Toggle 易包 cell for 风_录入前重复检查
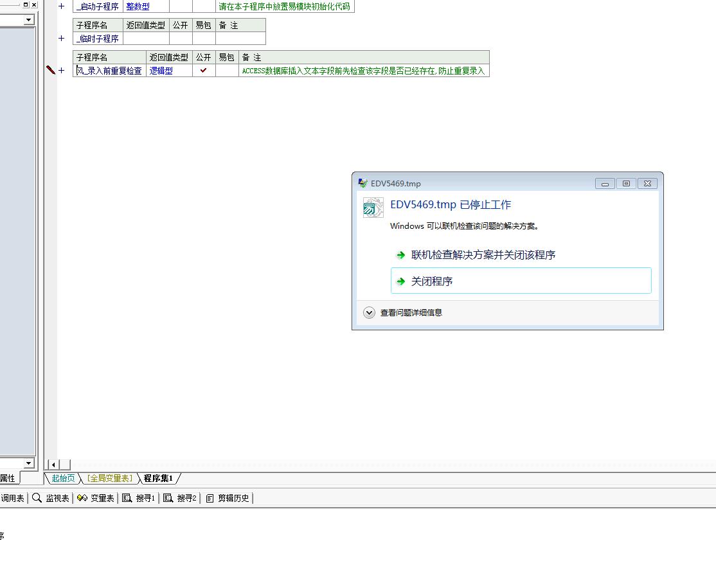The image size is (716, 588). click(x=227, y=70)
